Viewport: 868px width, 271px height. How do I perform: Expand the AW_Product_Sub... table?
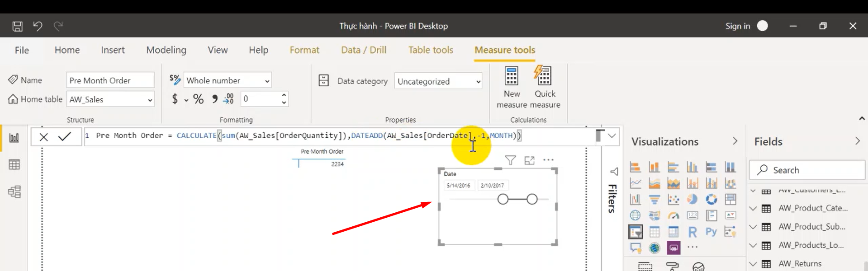(x=753, y=227)
